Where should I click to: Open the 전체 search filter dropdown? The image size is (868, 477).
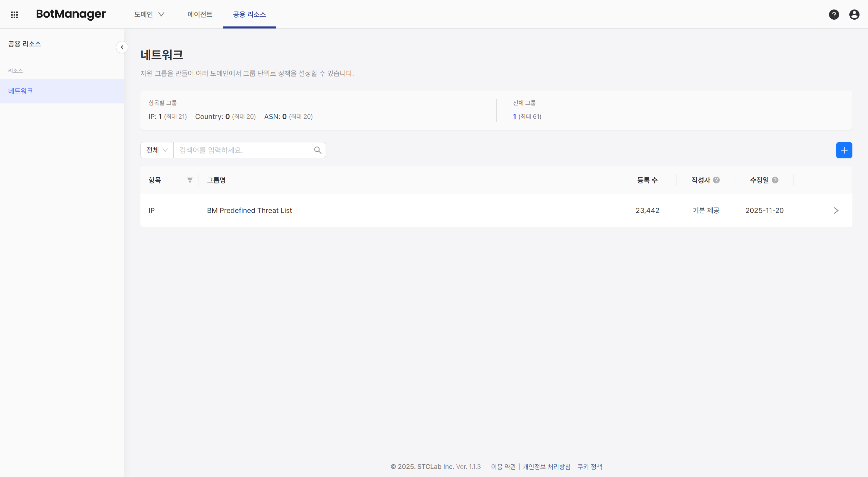(157, 150)
